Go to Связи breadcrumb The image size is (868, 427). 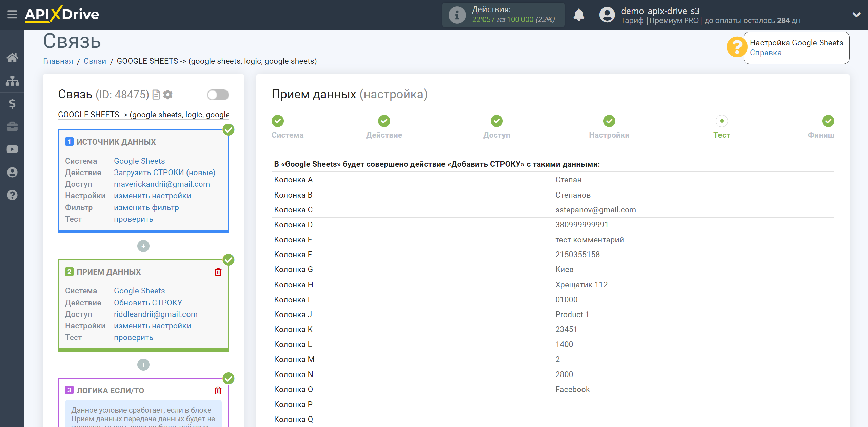pyautogui.click(x=95, y=61)
